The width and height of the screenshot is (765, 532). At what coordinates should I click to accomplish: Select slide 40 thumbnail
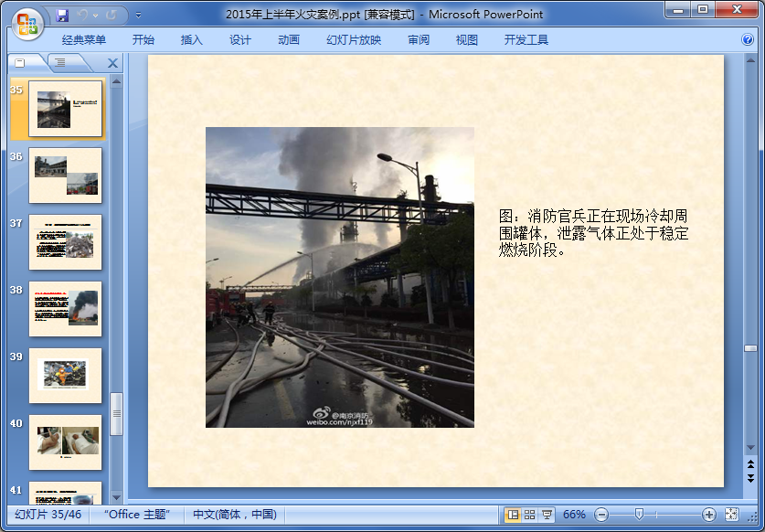tap(66, 442)
